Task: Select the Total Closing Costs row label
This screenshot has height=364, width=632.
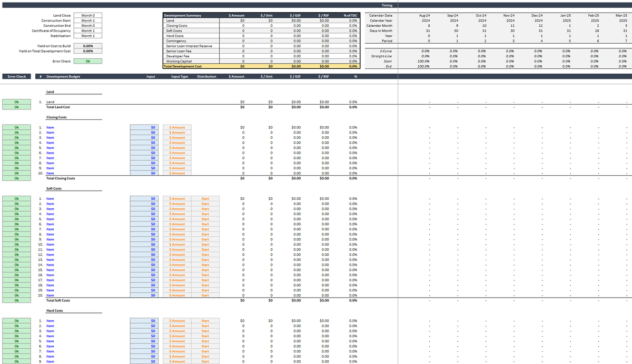Action: click(x=61, y=178)
